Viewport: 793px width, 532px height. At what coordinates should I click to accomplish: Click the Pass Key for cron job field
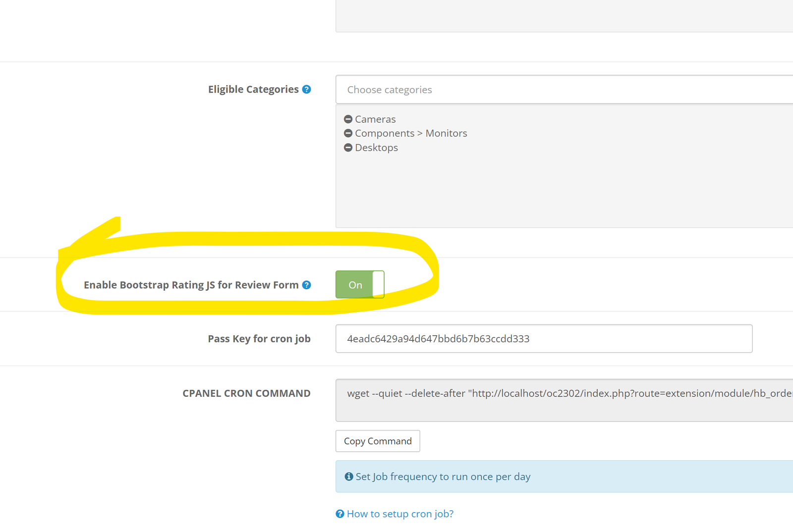coord(544,339)
